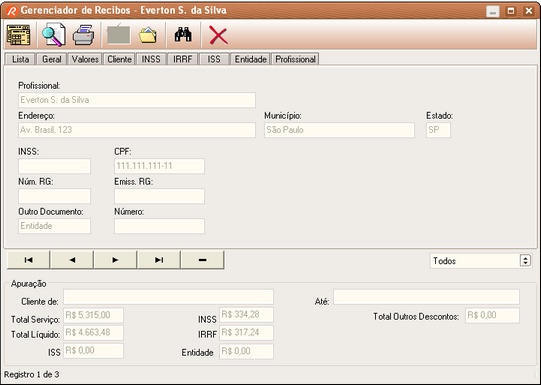Open the yellow folder icon
The width and height of the screenshot is (541, 385).
point(148,35)
